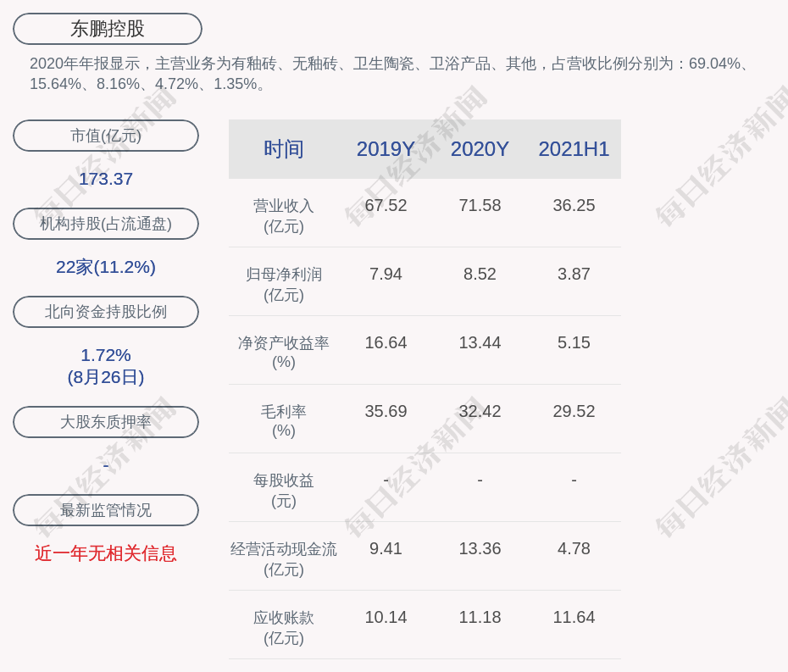Select the 北向资金持股比例 label pill
The width and height of the screenshot is (788, 672).
(106, 312)
